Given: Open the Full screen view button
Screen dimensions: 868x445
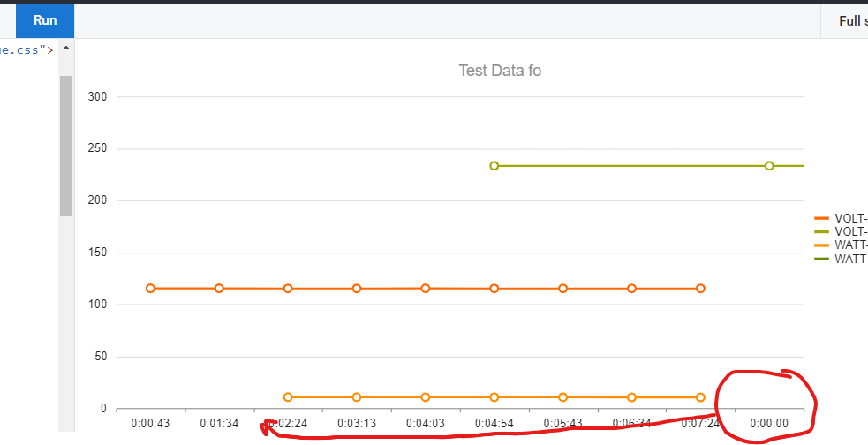Looking at the screenshot, I should tap(849, 21).
